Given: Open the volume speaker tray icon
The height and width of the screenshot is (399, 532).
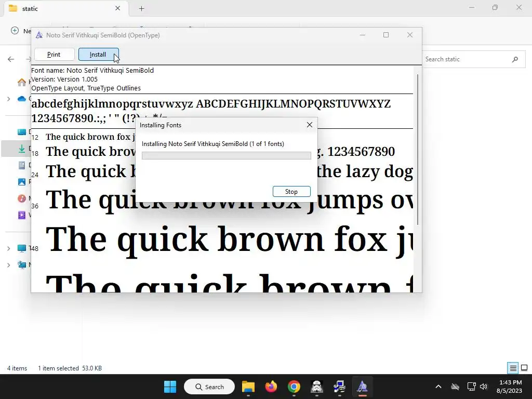Looking at the screenshot, I should [x=484, y=387].
